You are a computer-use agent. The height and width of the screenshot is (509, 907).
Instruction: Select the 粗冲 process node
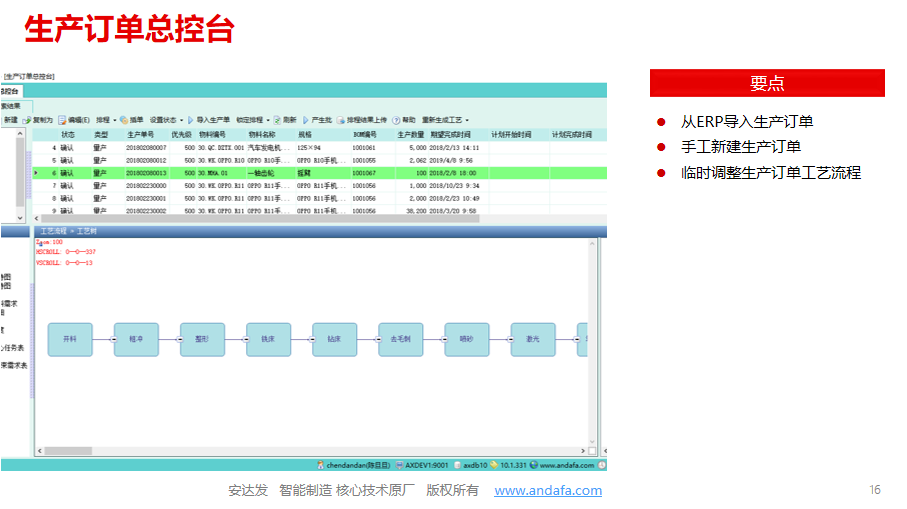[x=136, y=340]
